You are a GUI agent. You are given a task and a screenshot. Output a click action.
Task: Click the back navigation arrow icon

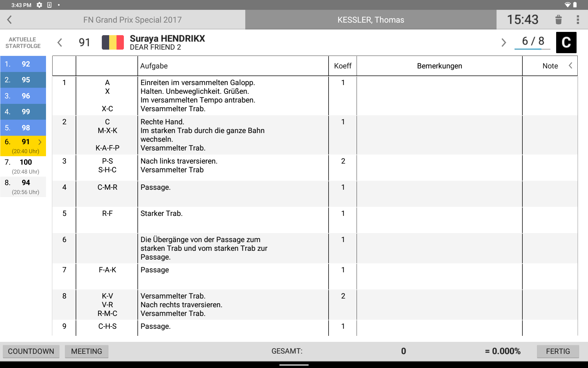pyautogui.click(x=9, y=20)
